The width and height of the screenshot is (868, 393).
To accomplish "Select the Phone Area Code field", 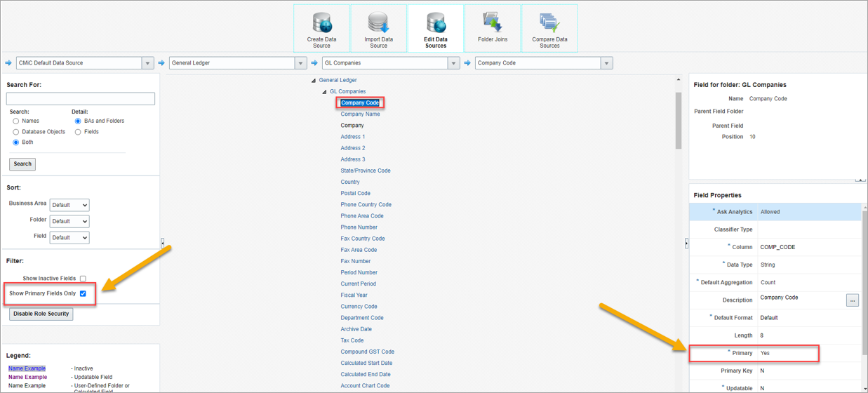I will point(362,216).
